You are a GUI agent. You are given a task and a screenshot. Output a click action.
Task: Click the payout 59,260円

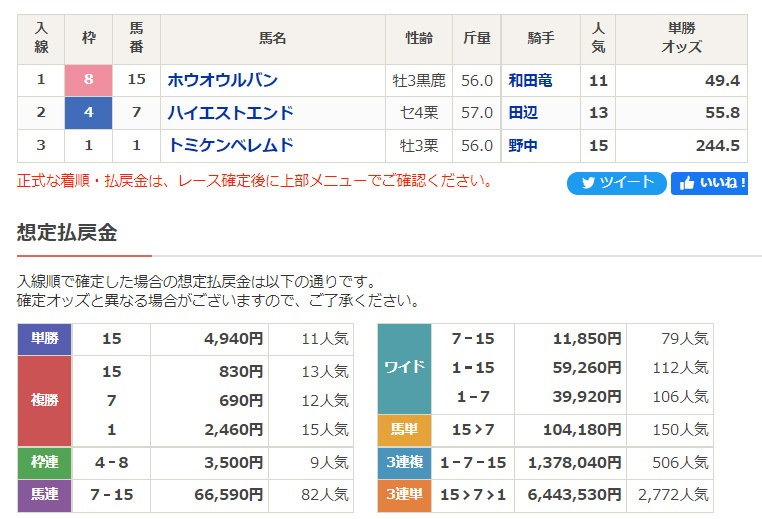click(587, 368)
